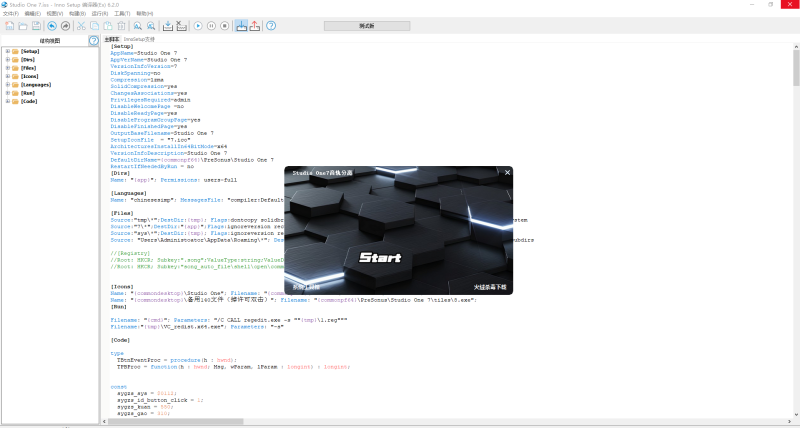
Task: Open the 视图(V) menu
Action: click(x=55, y=14)
